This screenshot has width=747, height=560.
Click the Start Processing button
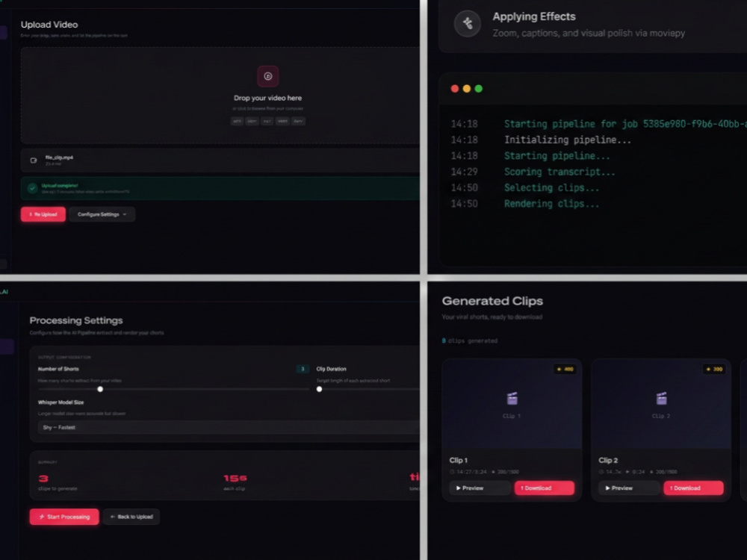[x=64, y=517]
